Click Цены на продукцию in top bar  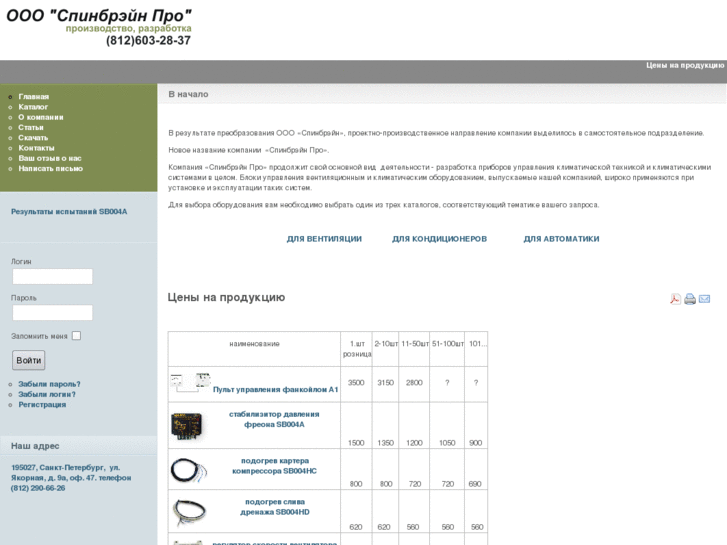point(685,65)
